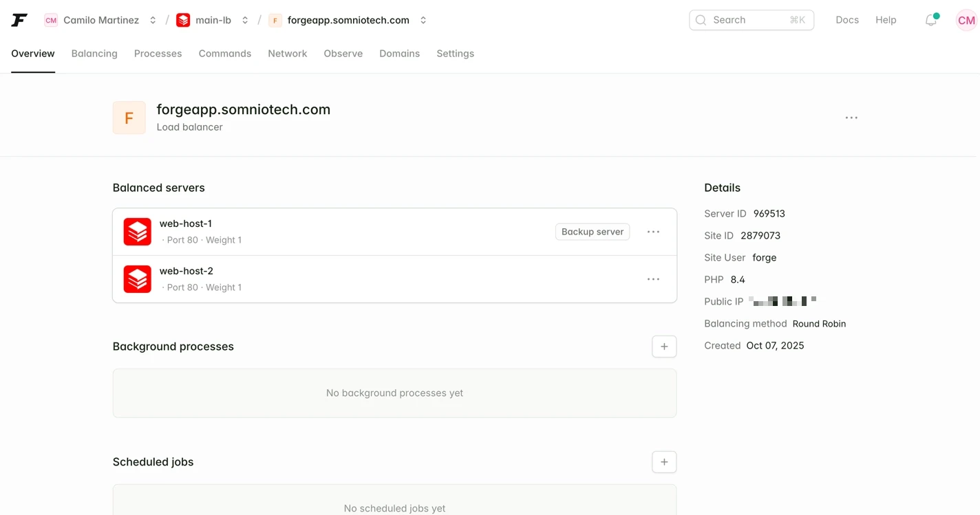Screen dimensions: 980x515
Task: Open the site options ellipsis menu
Action: pos(851,118)
